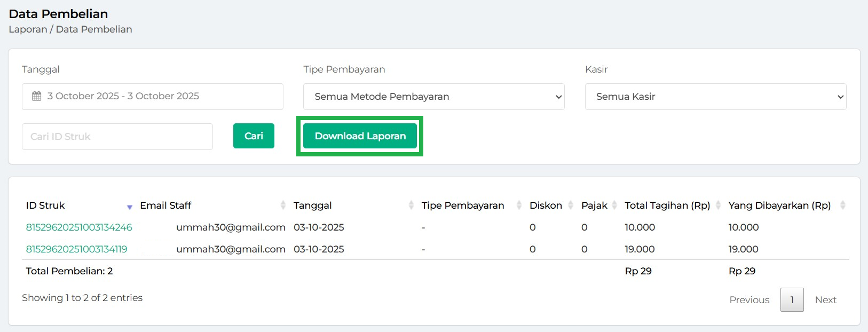Sort by Tipe Pembayaran column arrows
The width and height of the screenshot is (868, 332).
519,205
